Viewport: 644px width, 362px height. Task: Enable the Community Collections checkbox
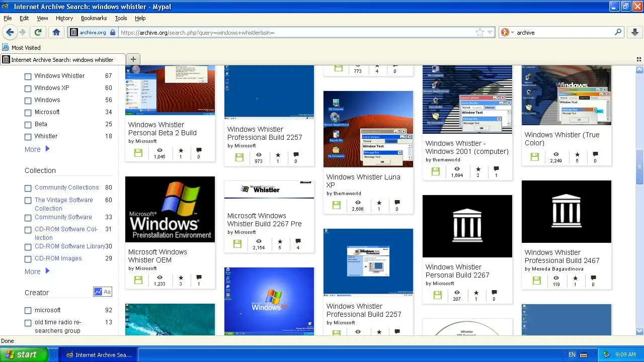[28, 188]
